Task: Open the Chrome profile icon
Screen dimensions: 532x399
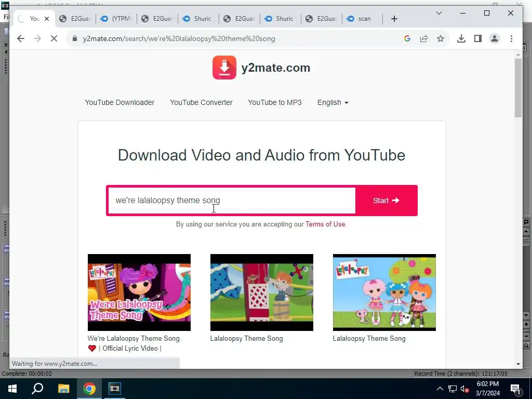Action: point(495,38)
